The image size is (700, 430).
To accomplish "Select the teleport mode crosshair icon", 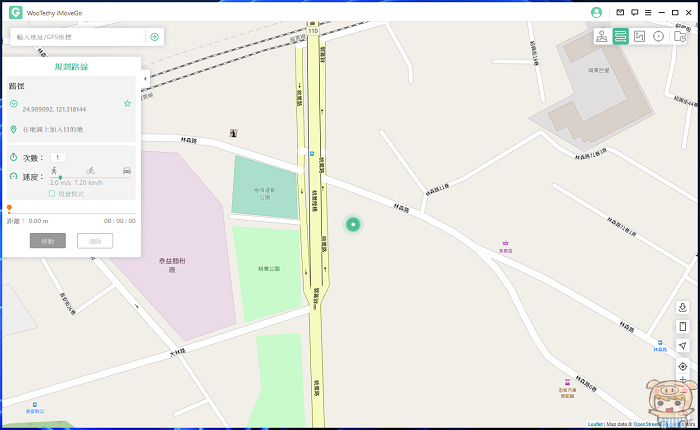I will 658,36.
